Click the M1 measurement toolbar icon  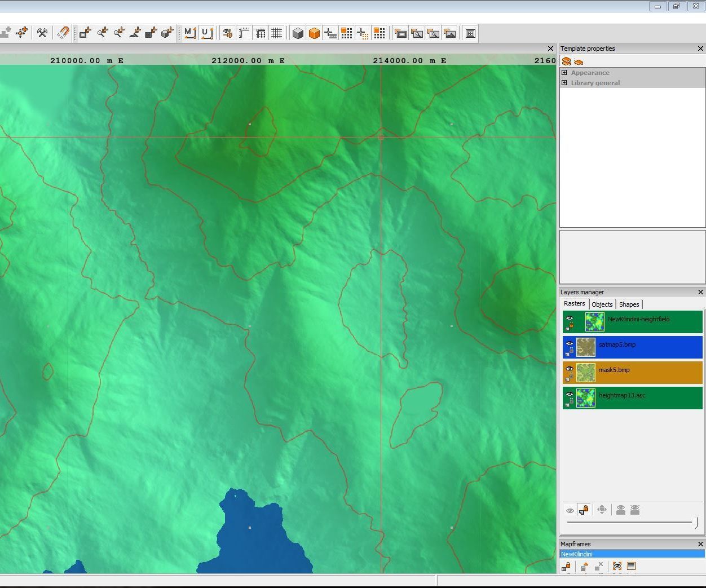tap(190, 33)
